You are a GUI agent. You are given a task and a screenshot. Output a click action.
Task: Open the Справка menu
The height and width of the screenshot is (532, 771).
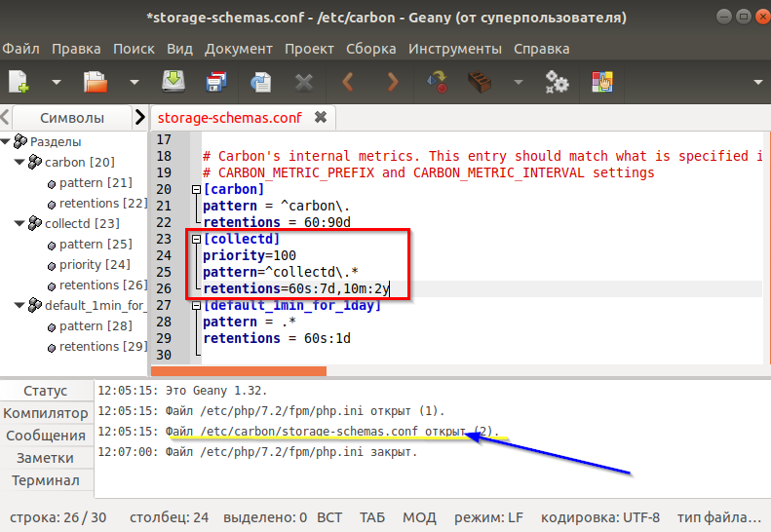[x=541, y=49]
